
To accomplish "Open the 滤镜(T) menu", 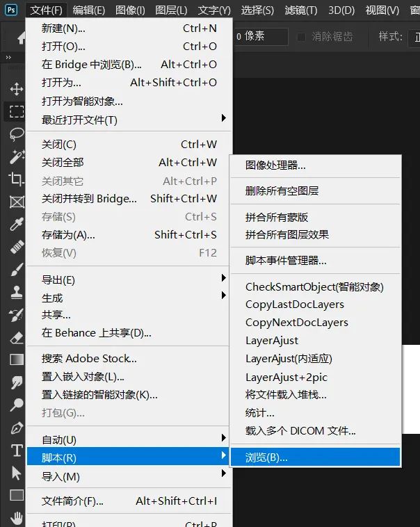I will click(x=301, y=10).
